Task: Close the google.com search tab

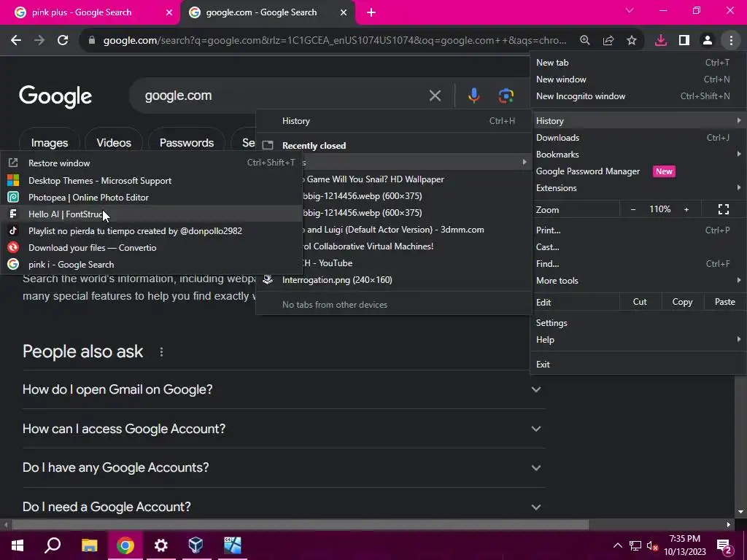Action: coord(344,12)
